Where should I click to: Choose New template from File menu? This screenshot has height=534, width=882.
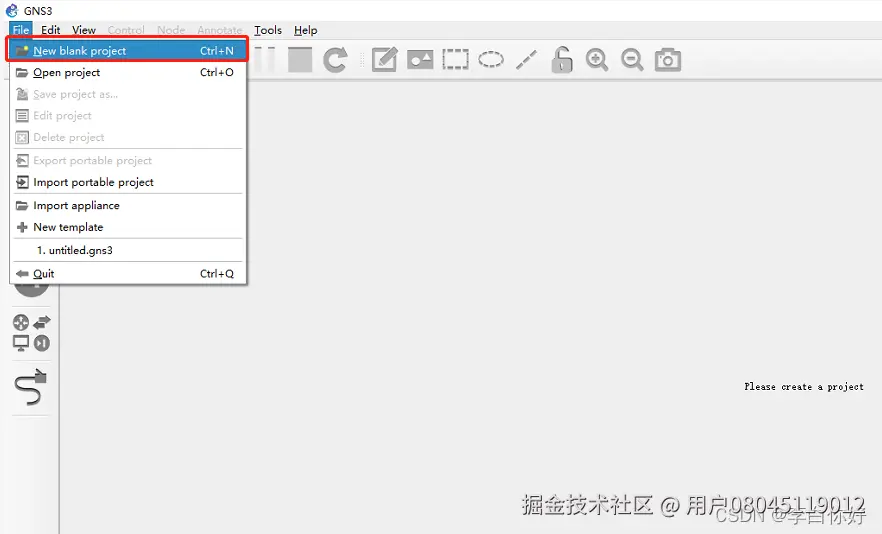click(x=128, y=227)
